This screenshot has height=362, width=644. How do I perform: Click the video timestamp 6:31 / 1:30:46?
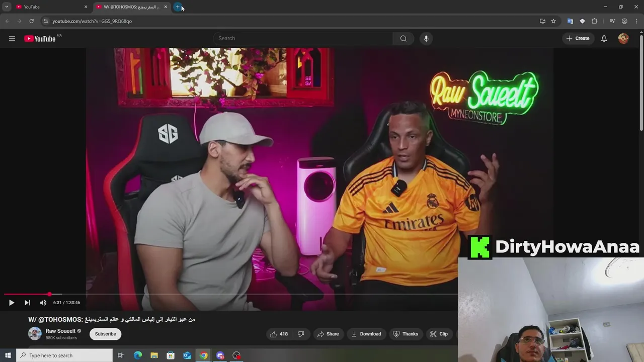click(x=66, y=303)
